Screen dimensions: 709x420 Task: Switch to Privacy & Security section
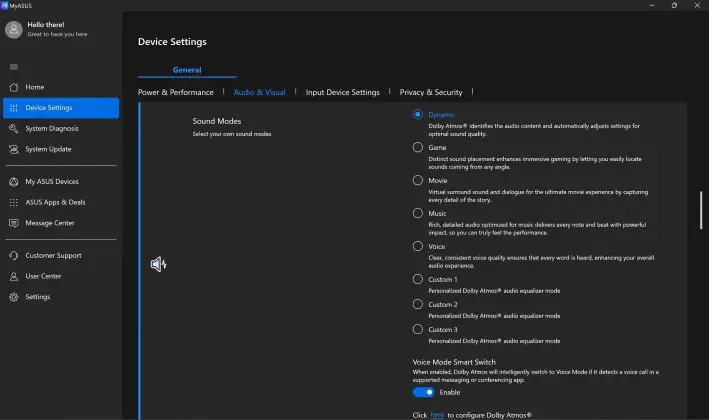(431, 92)
